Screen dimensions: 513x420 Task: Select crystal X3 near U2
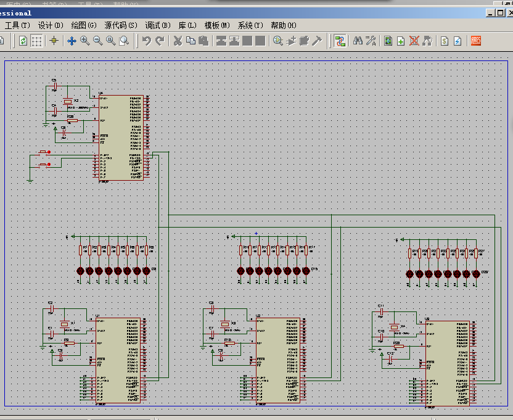click(225, 324)
